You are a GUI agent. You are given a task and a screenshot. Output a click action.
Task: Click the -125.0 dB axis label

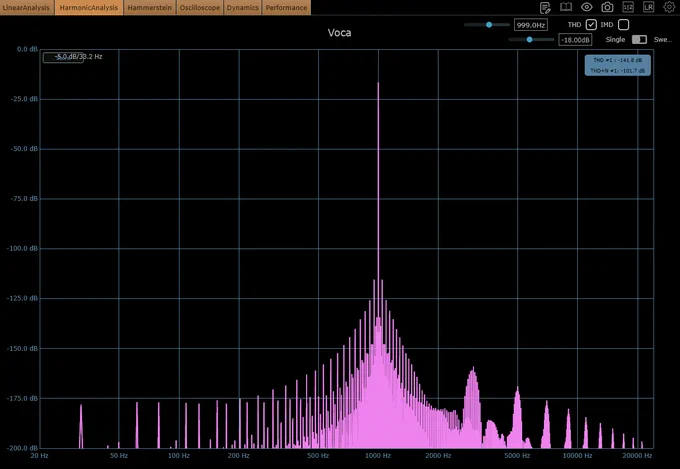23,298
